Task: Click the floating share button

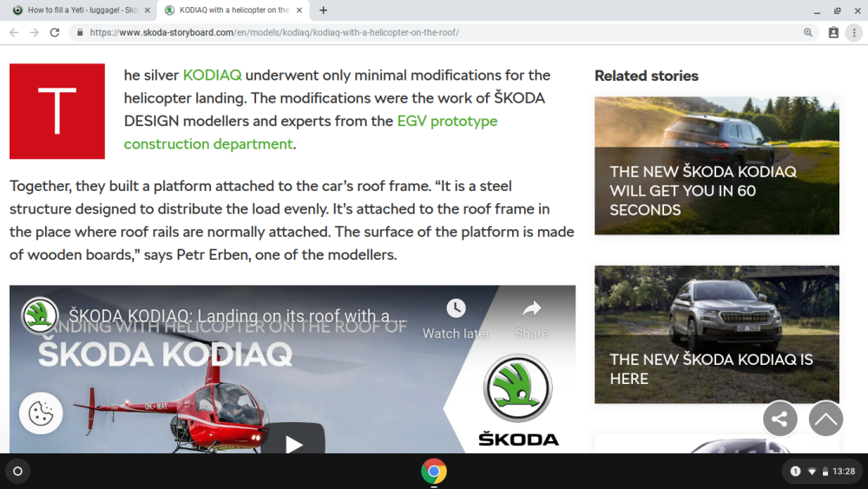Action: 780,419
